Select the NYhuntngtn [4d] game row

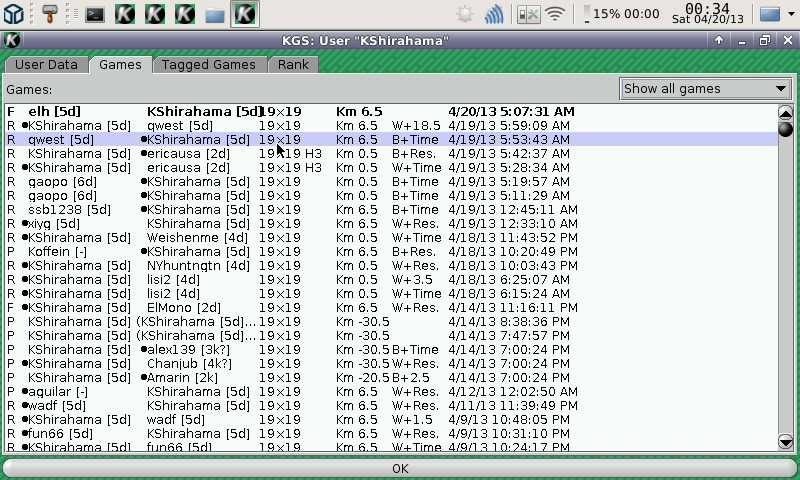(391, 266)
